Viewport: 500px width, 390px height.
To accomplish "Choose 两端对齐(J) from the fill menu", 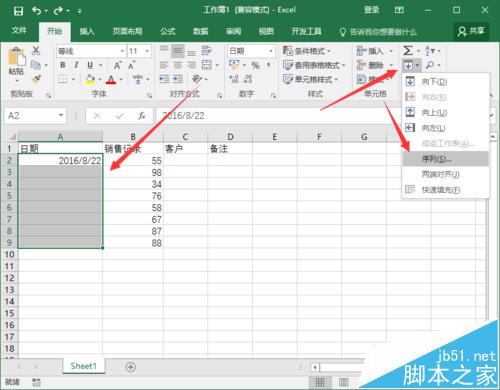I will 445,174.
